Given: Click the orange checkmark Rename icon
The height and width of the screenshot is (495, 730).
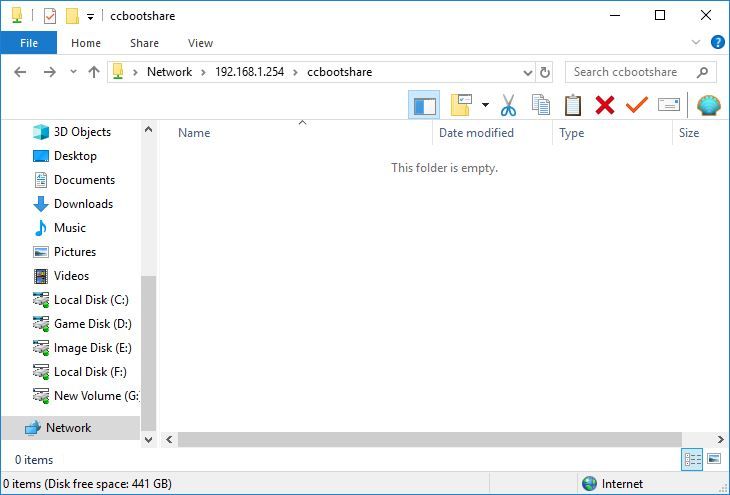Looking at the screenshot, I should 636,105.
